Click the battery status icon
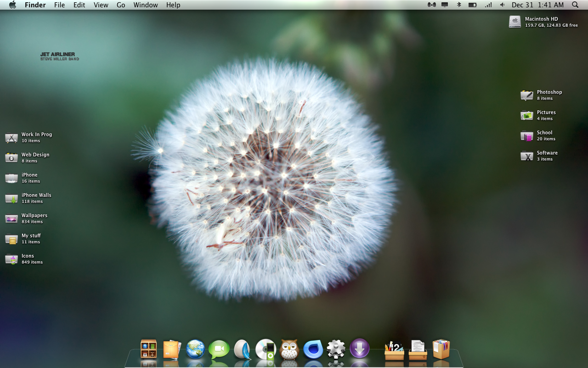Screen dimensions: 588x368 tap(472, 5)
